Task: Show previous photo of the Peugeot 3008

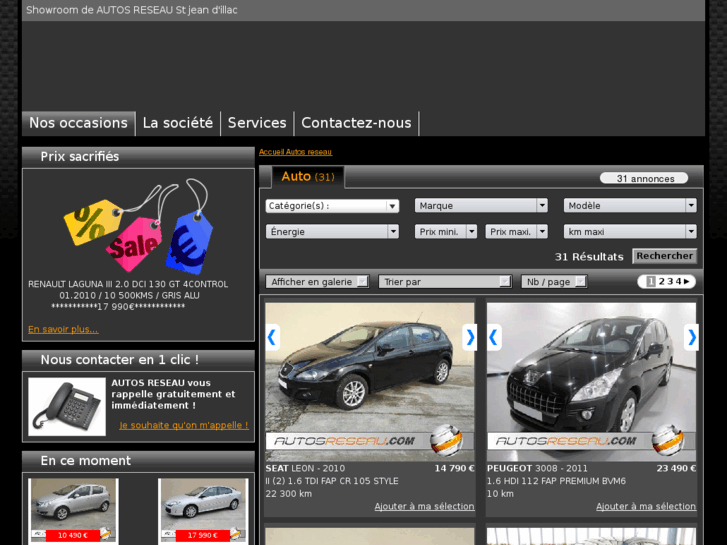Action: click(493, 337)
